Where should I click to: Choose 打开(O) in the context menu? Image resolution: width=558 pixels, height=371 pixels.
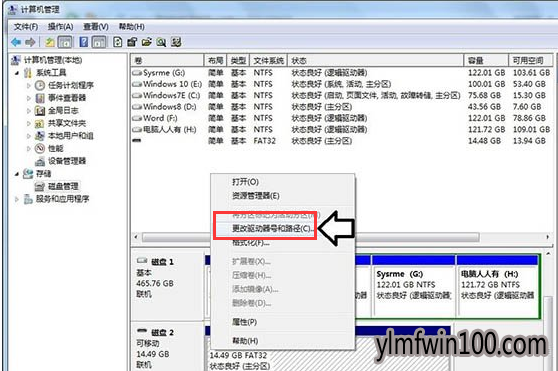tap(283, 182)
